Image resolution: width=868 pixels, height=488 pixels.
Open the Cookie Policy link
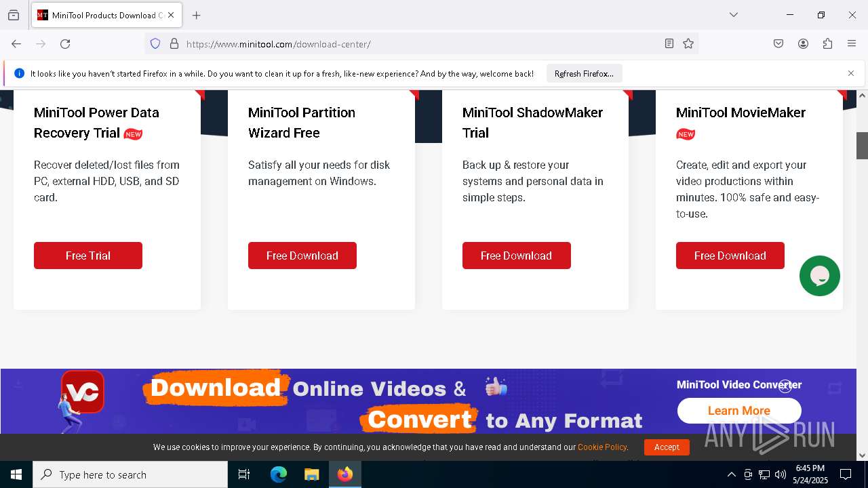coord(602,447)
